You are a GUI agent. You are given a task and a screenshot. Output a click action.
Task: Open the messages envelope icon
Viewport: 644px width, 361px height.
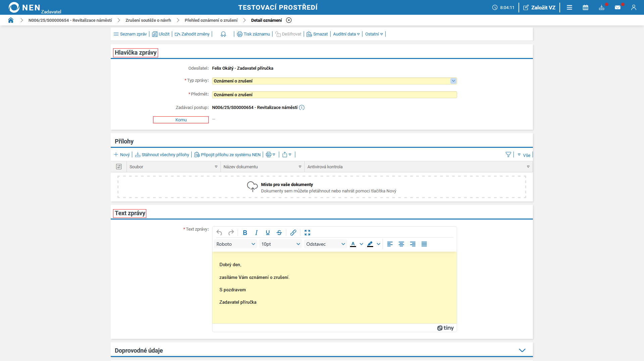[x=617, y=7]
